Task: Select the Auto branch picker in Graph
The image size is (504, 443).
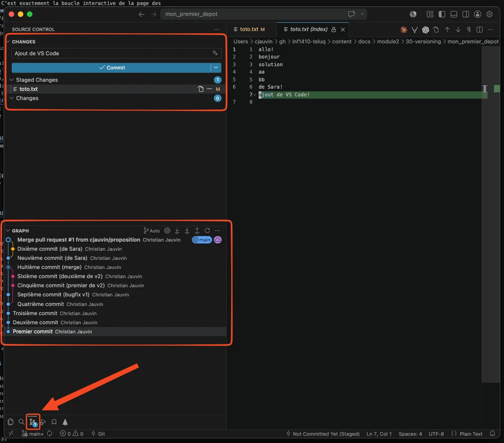Action: pyautogui.click(x=151, y=231)
